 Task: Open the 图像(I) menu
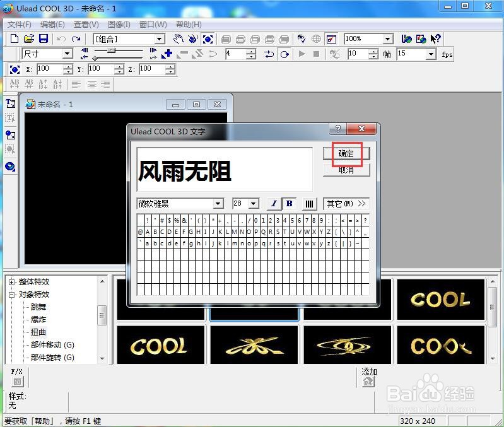[x=119, y=25]
